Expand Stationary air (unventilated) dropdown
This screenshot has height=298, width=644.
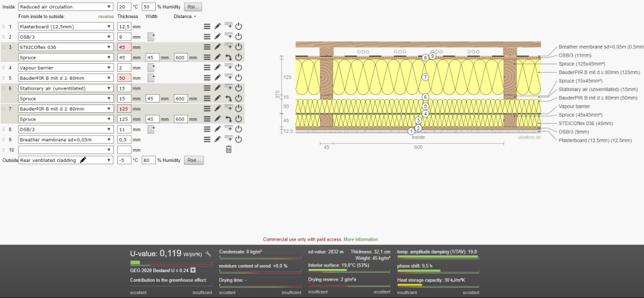pyautogui.click(x=66, y=88)
